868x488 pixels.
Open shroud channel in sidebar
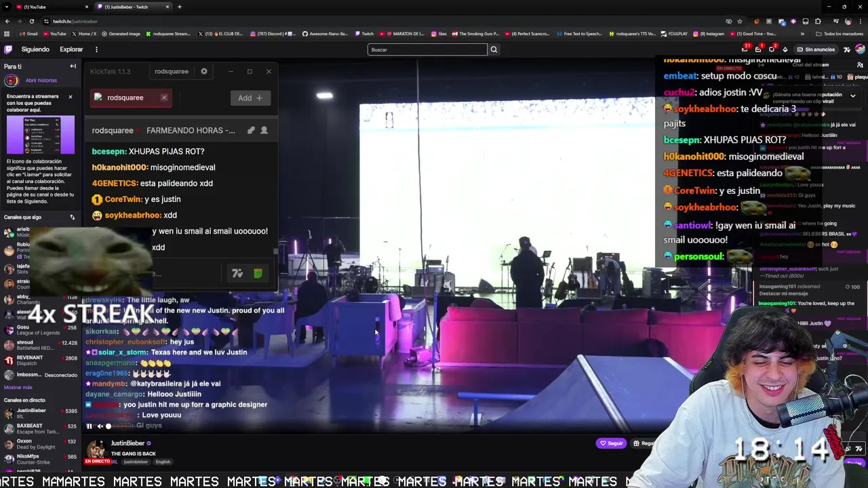(x=41, y=346)
